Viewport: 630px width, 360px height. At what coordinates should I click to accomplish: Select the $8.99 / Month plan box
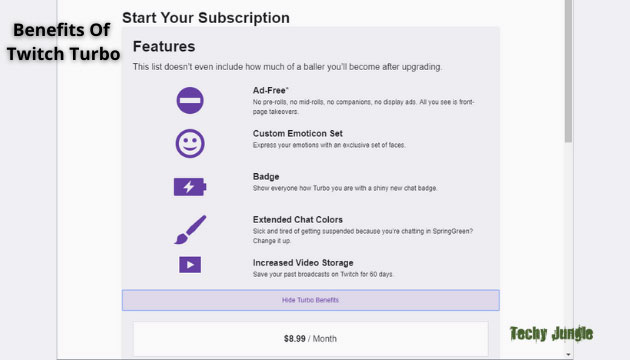[311, 339]
